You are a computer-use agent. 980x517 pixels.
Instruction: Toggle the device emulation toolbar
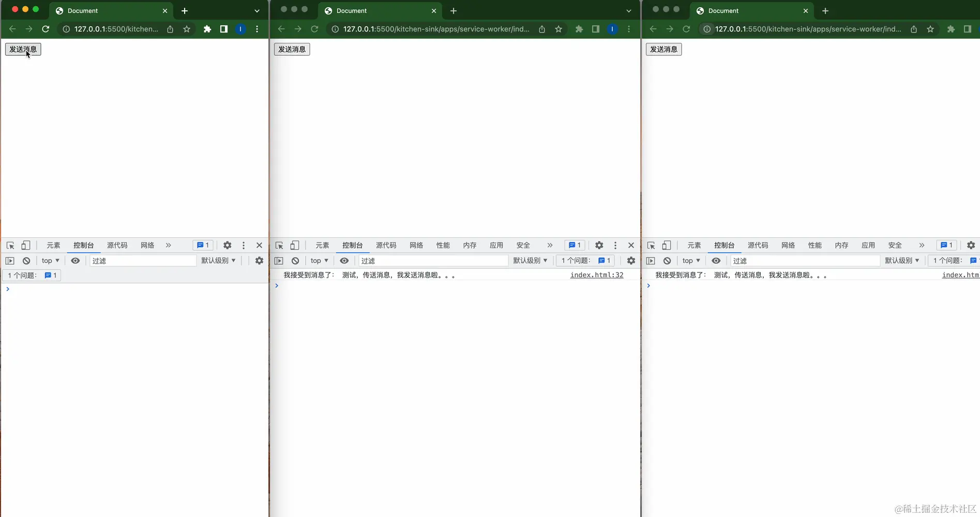point(26,245)
